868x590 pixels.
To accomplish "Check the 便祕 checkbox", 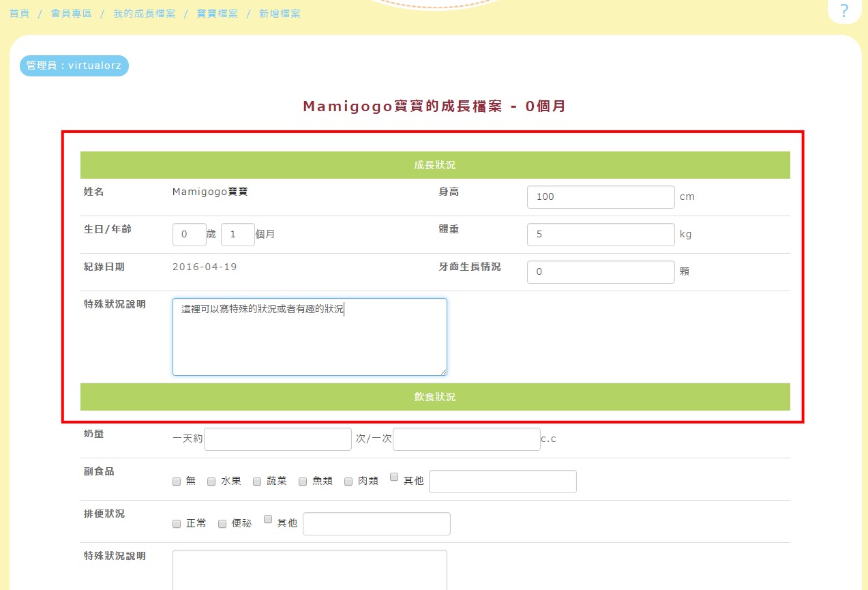I will tap(222, 524).
